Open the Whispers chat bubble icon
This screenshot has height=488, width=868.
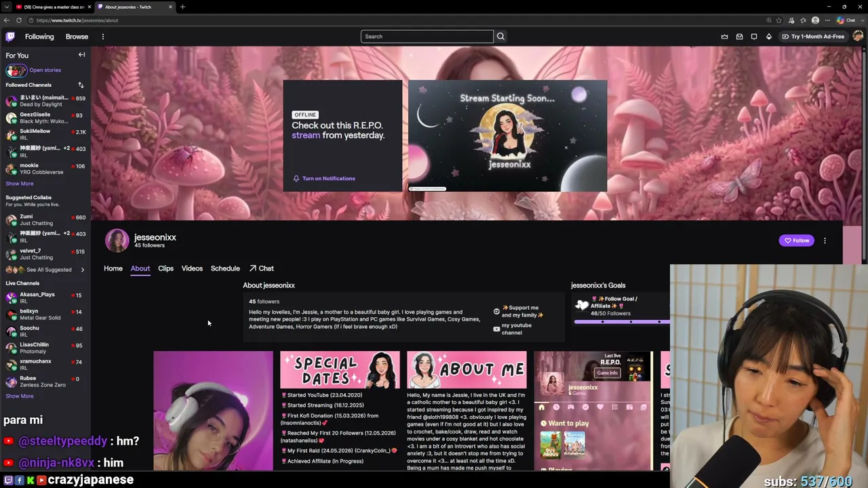(754, 37)
